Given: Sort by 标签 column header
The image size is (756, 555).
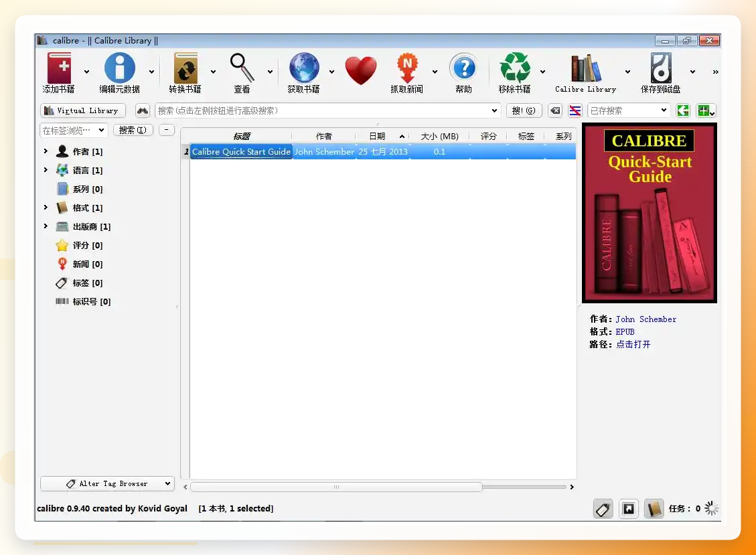Looking at the screenshot, I should pyautogui.click(x=526, y=137).
